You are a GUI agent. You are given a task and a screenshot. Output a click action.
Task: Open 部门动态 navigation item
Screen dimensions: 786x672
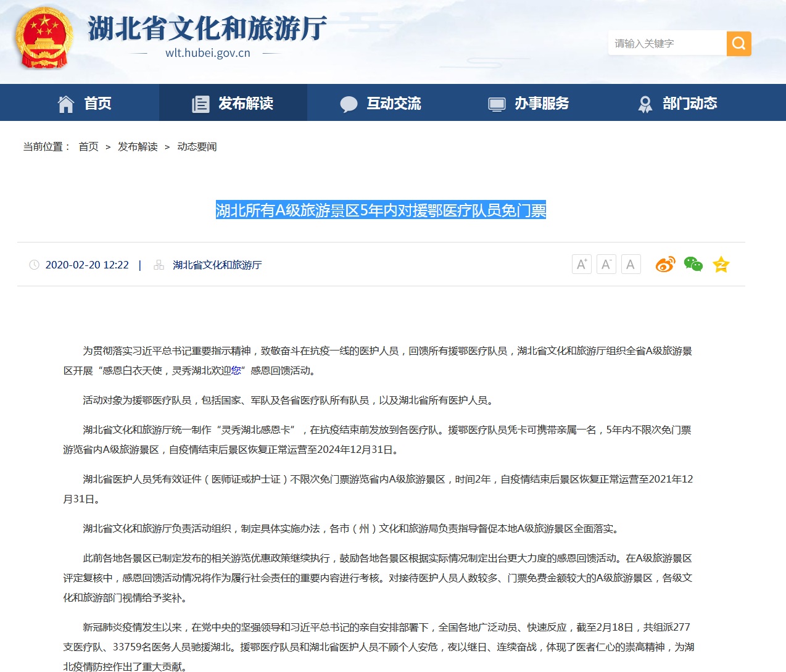677,103
